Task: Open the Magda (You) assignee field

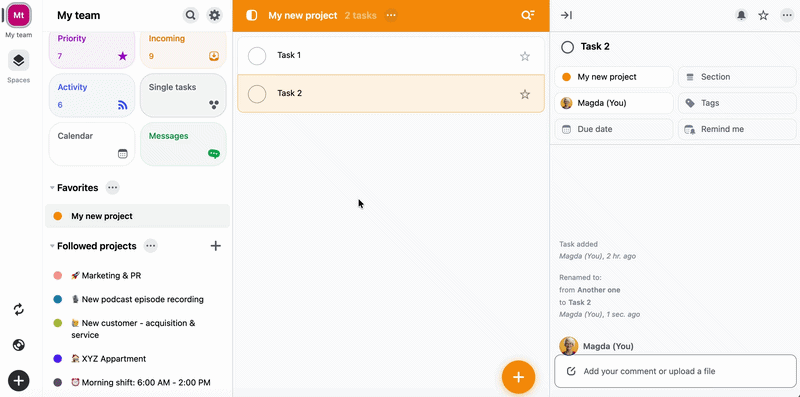Action: (614, 103)
